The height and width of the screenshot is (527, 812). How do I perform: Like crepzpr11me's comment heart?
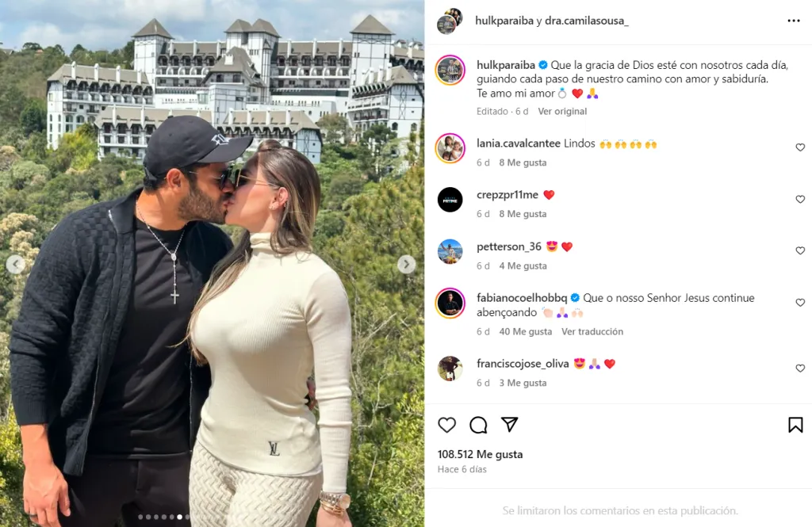(x=800, y=199)
